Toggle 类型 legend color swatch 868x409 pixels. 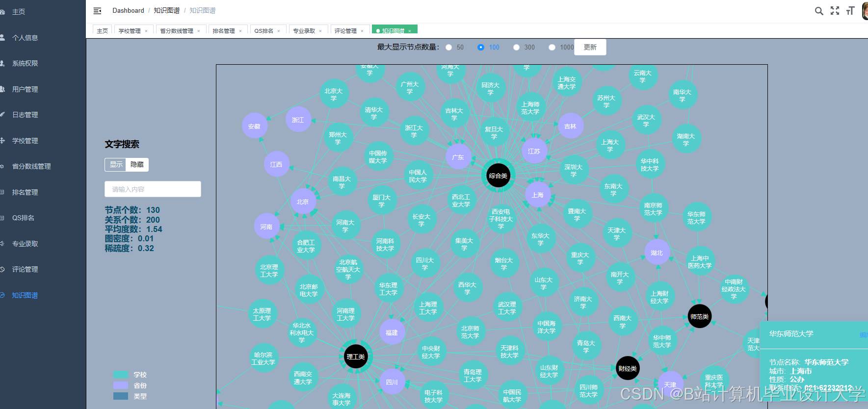121,396
